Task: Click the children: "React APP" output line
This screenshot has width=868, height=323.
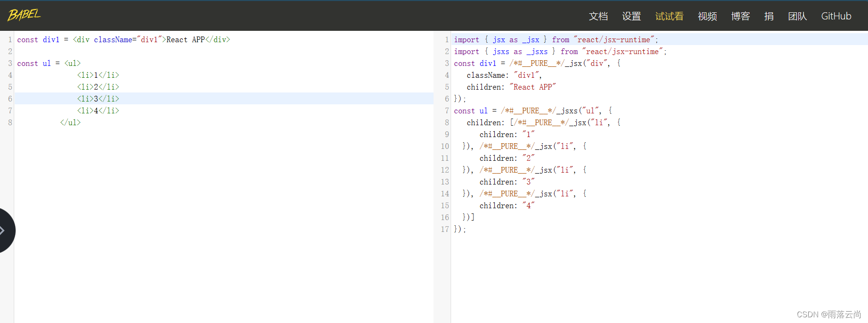Action: tap(511, 87)
